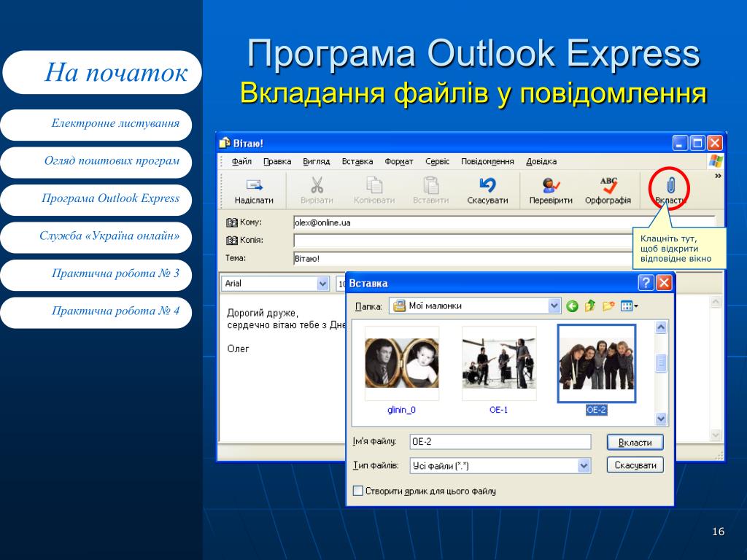
Task: Open Практична робота № 3 link
Action: (x=96, y=275)
